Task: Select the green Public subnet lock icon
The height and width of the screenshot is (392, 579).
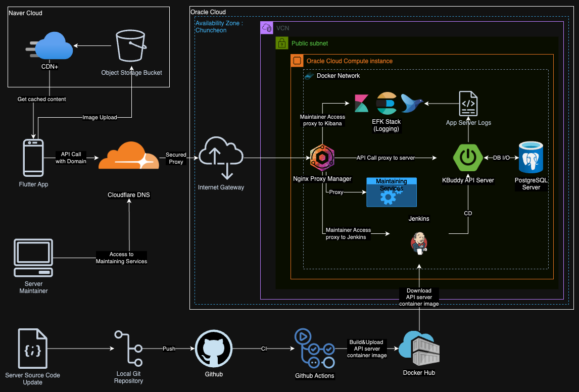Action: 282,43
